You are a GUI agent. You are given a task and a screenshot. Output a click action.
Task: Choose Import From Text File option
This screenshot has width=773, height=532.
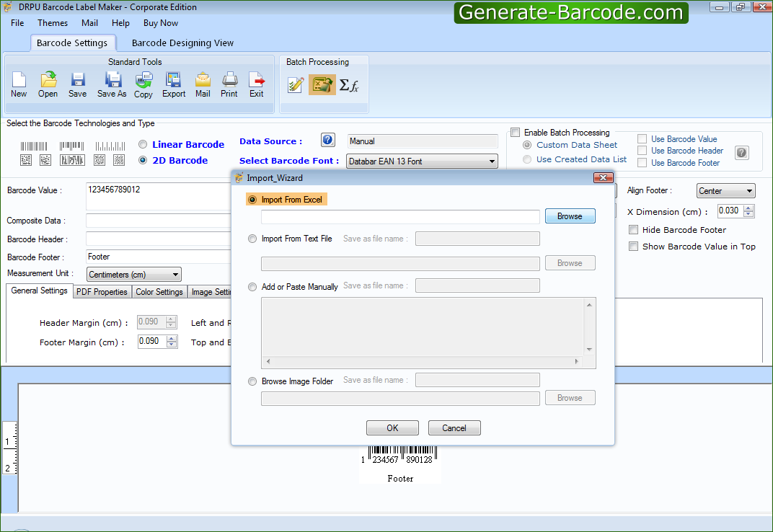click(x=252, y=239)
